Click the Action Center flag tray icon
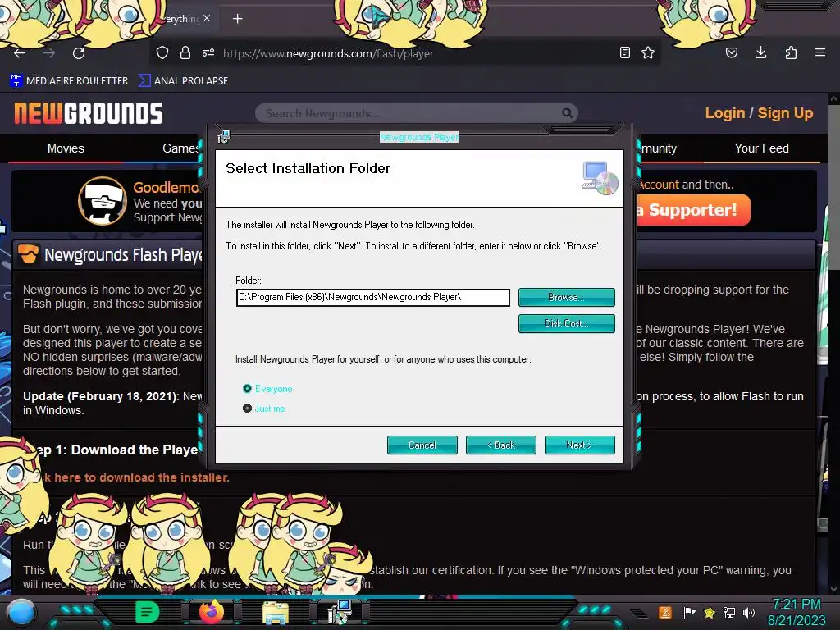 pyautogui.click(x=689, y=612)
